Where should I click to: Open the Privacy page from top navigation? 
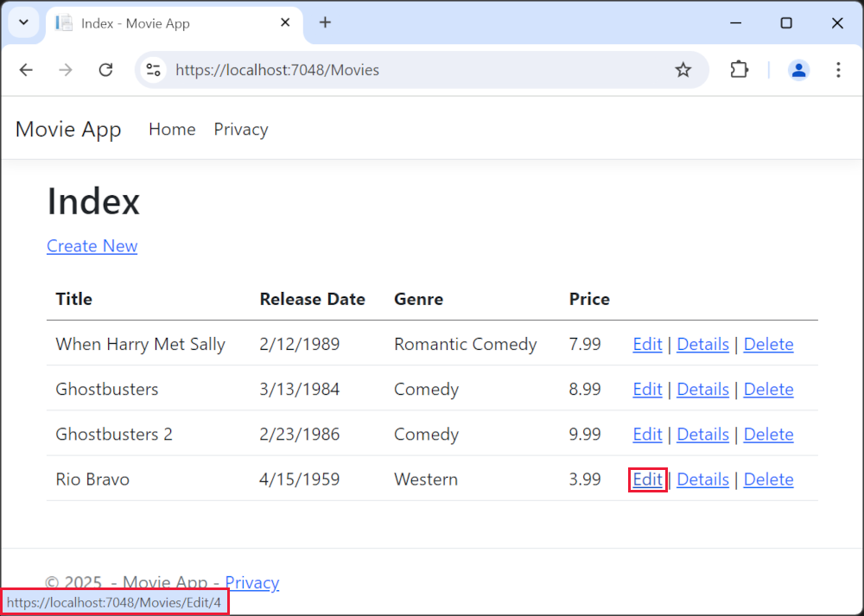click(x=240, y=129)
